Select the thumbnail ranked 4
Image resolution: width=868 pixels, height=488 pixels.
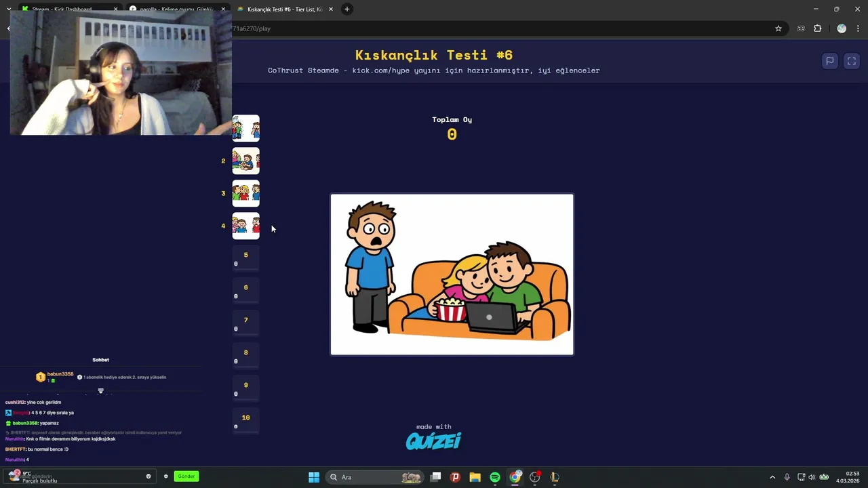(245, 226)
